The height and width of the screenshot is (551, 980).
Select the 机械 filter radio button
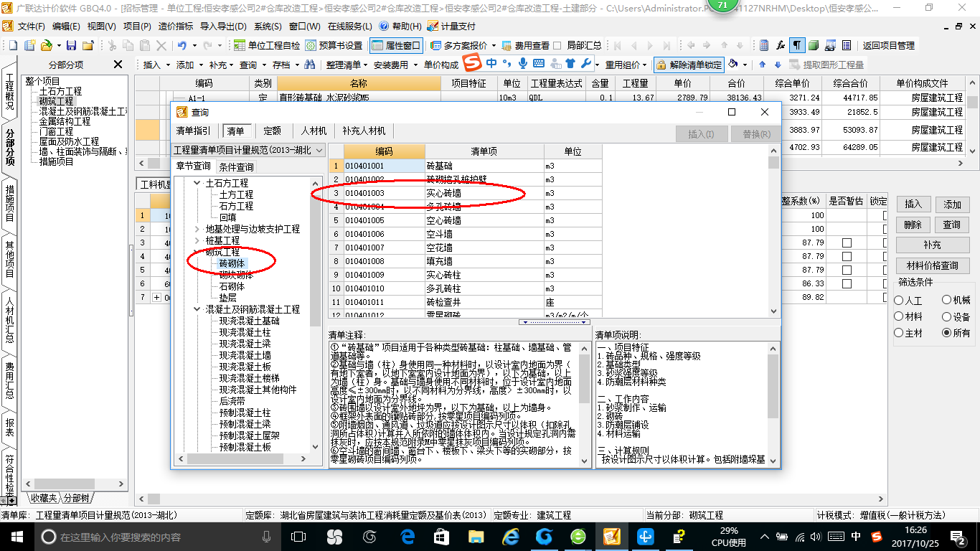click(x=947, y=300)
